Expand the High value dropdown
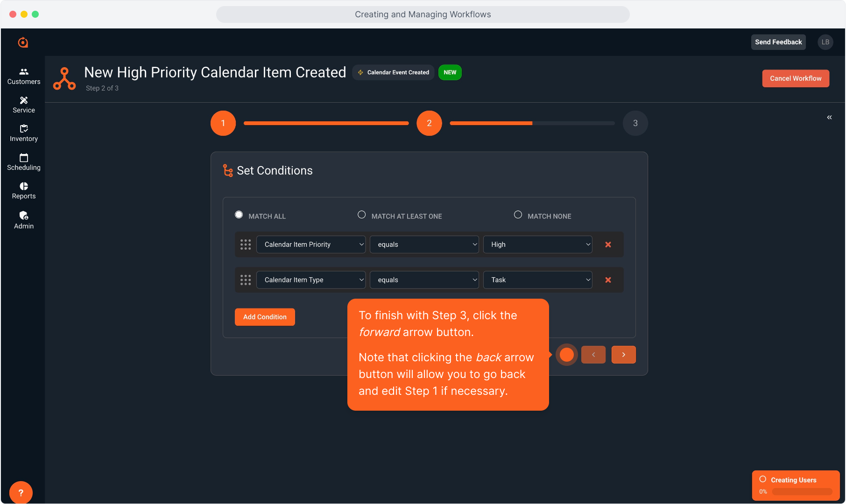This screenshot has height=504, width=846. 537,245
